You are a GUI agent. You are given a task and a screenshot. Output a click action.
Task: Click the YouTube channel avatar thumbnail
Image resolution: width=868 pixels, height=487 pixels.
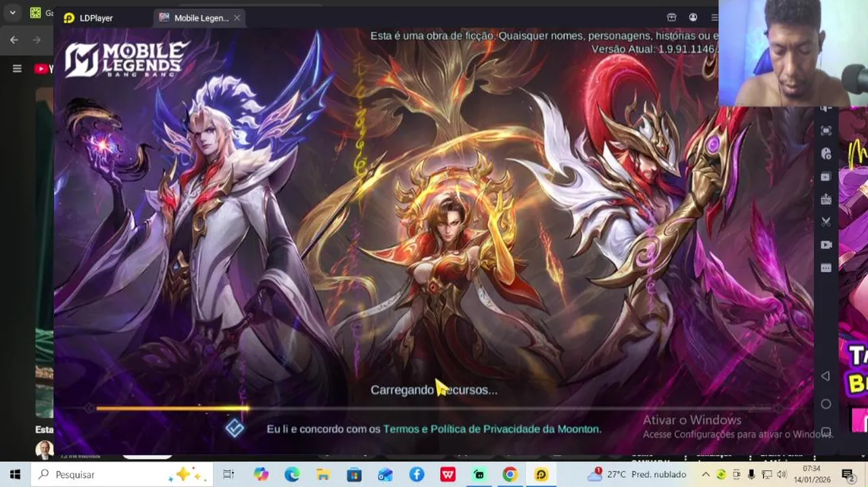tap(44, 450)
